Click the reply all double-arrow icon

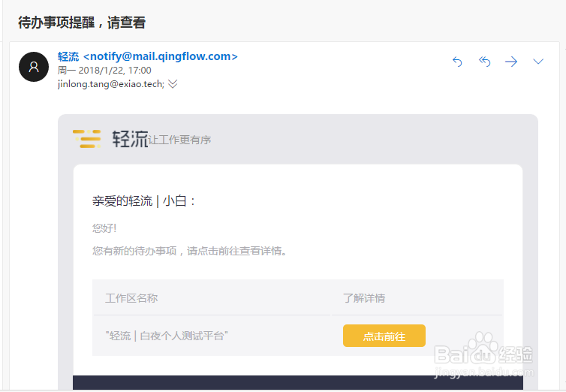tap(484, 62)
